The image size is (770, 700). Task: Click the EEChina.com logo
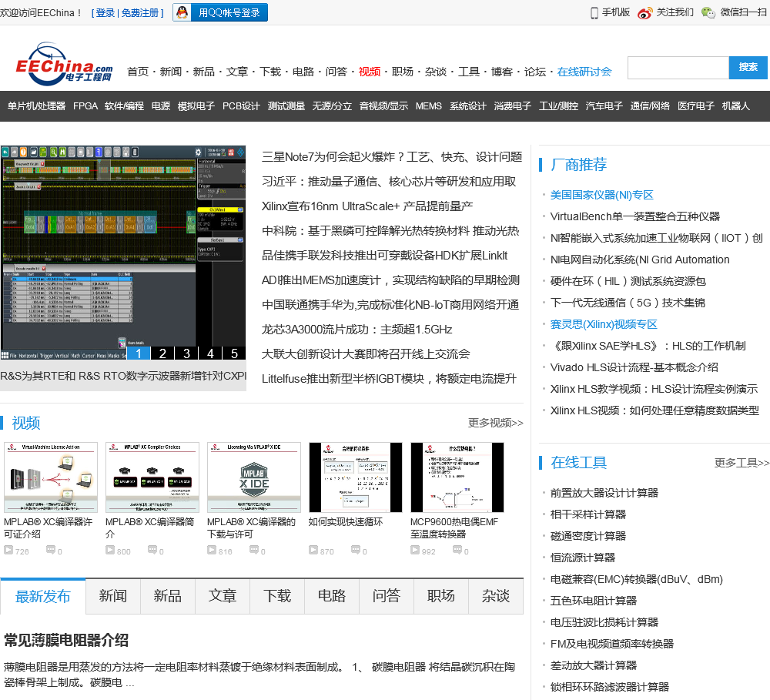[65, 64]
